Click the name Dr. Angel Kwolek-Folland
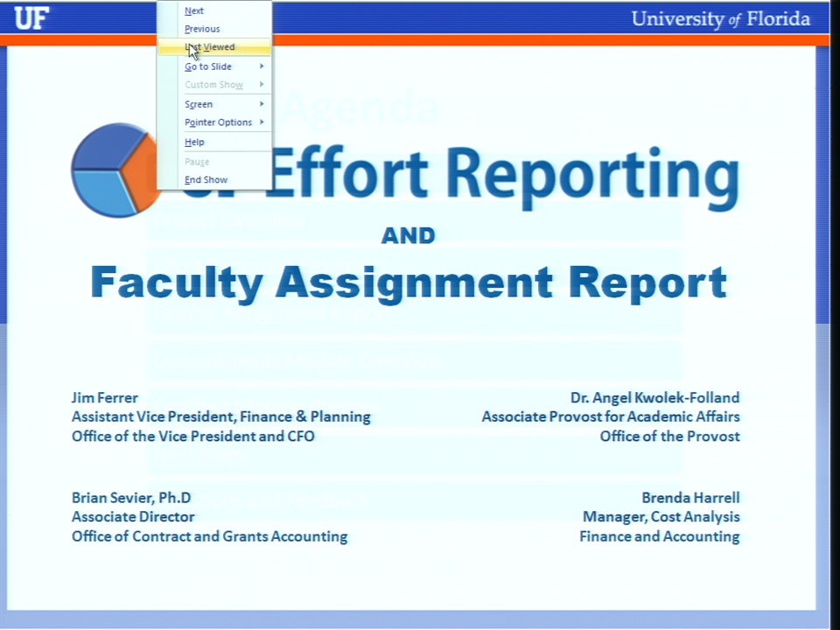The height and width of the screenshot is (630, 840). [x=655, y=398]
